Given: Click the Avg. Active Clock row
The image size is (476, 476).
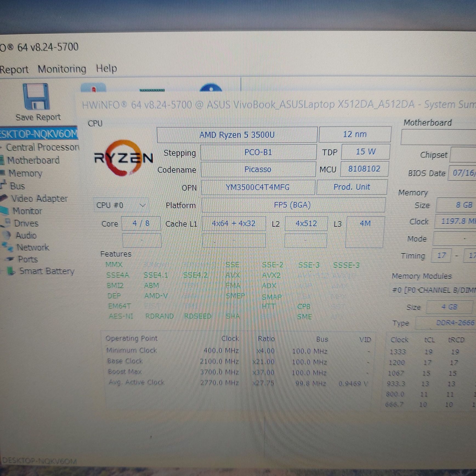Looking at the screenshot, I should (x=238, y=382).
